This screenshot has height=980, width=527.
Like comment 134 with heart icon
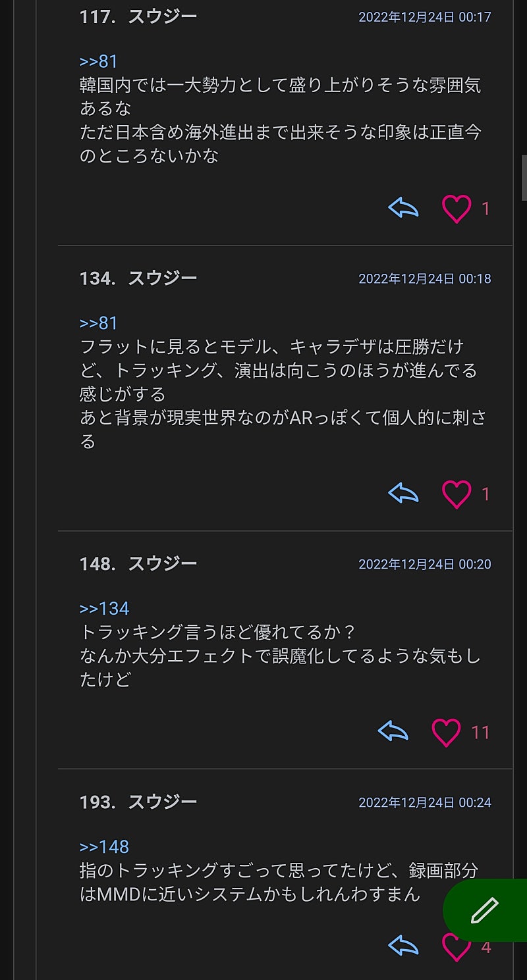(457, 494)
